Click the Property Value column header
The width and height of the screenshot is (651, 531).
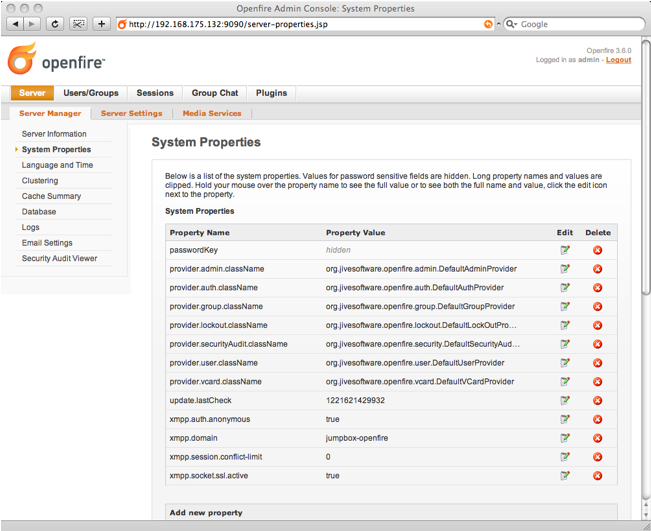click(355, 232)
